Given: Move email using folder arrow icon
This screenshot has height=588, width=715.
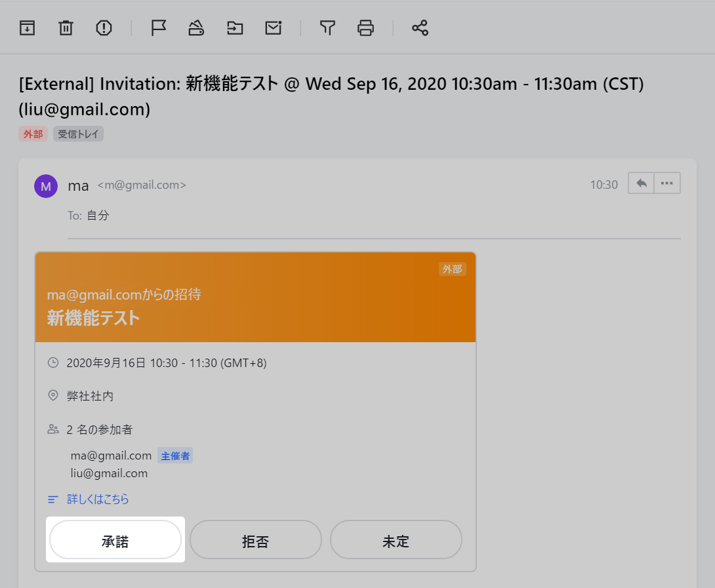Looking at the screenshot, I should (235, 28).
